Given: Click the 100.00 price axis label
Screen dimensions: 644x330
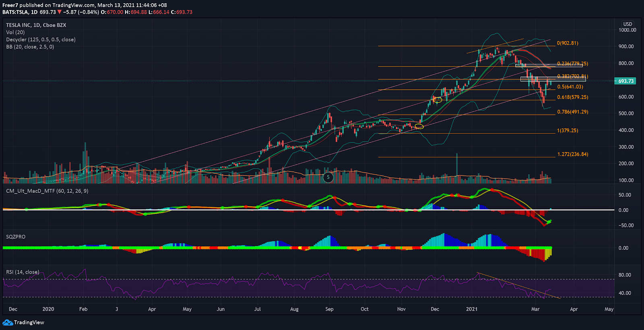Looking at the screenshot, I should tap(626, 181).
